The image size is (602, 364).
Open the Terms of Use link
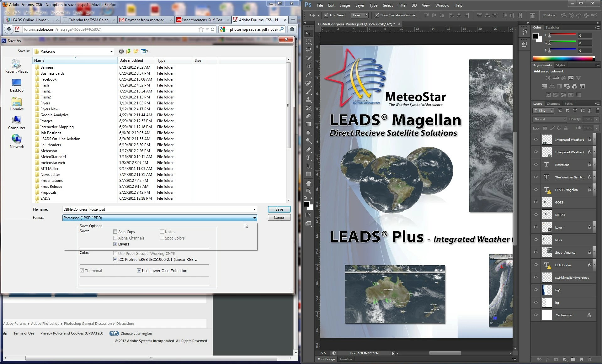(x=24, y=333)
